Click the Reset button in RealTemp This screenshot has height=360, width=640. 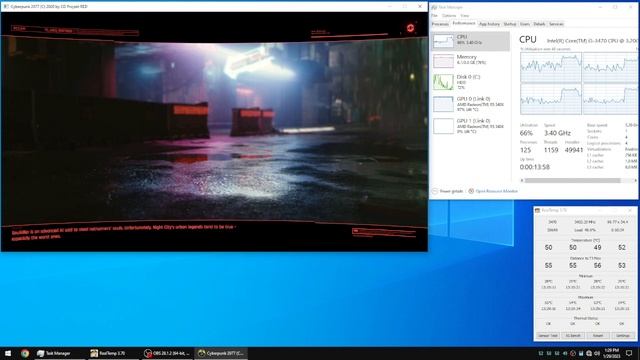point(598,336)
